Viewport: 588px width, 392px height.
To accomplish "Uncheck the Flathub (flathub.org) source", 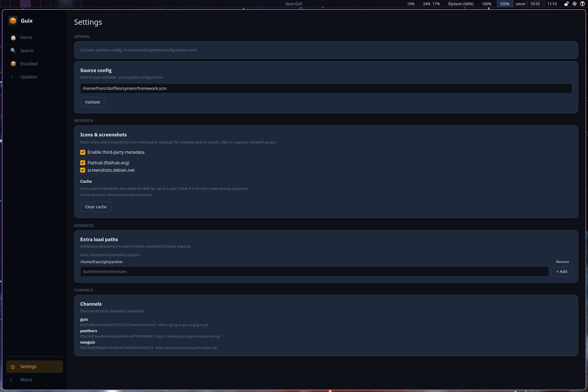I will click(x=83, y=163).
